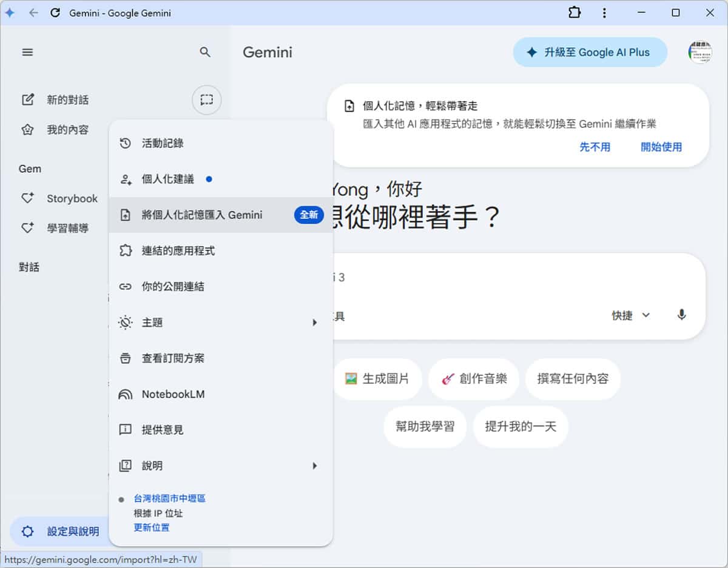The image size is (728, 568).
Task: Reload the page with refresh icon
Action: pos(56,13)
